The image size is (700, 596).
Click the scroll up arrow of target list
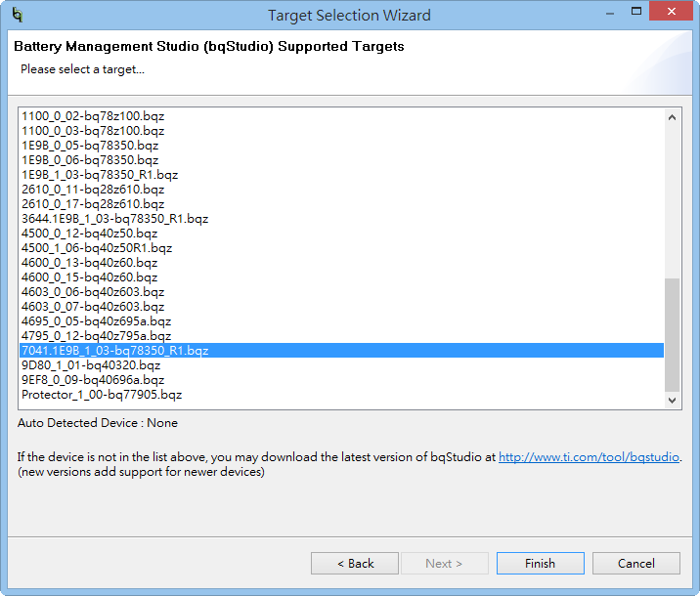pos(672,118)
